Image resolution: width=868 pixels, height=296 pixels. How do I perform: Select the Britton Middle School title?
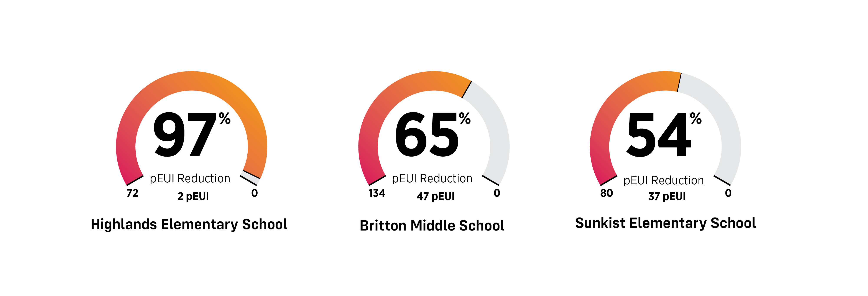click(432, 226)
